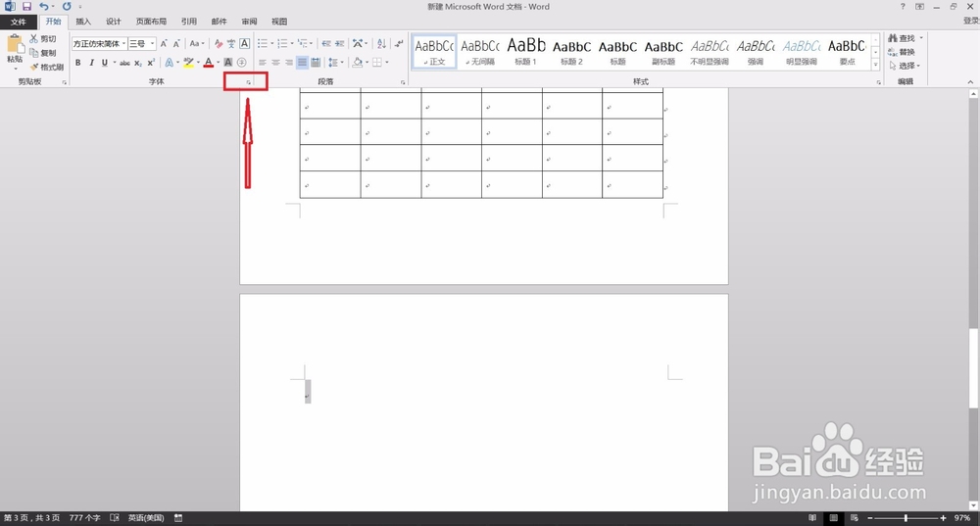The height and width of the screenshot is (526, 980).
Task: Click the Replace (替换) button
Action: click(902, 52)
